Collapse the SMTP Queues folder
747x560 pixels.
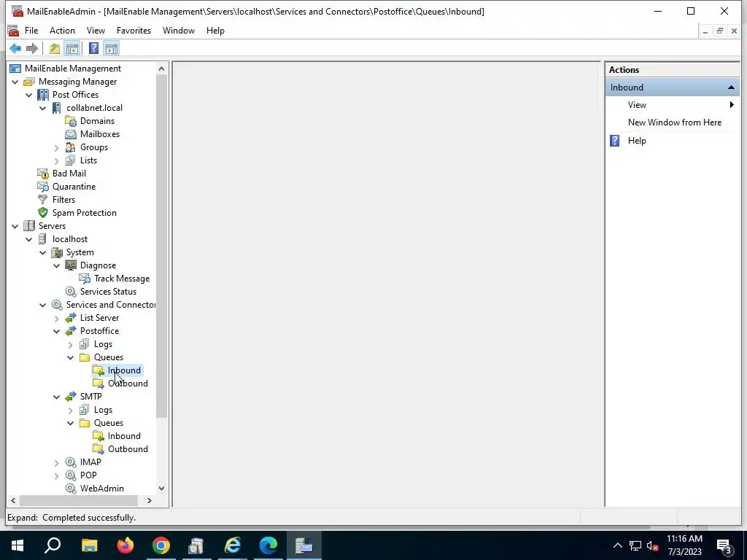[71, 423]
